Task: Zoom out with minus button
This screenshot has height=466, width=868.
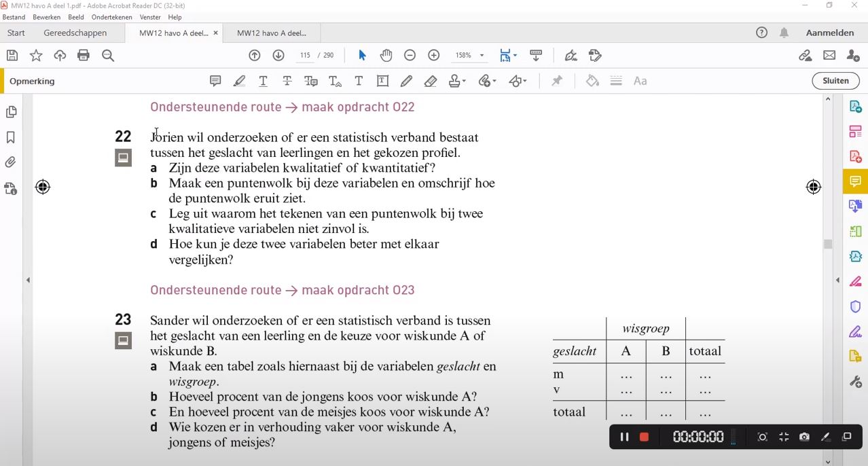Action: click(x=410, y=56)
